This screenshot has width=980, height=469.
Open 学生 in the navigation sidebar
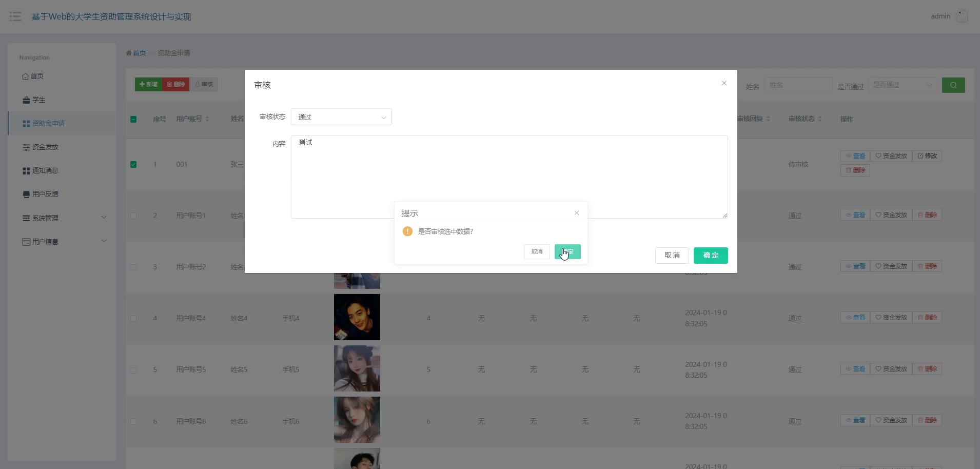click(62, 100)
